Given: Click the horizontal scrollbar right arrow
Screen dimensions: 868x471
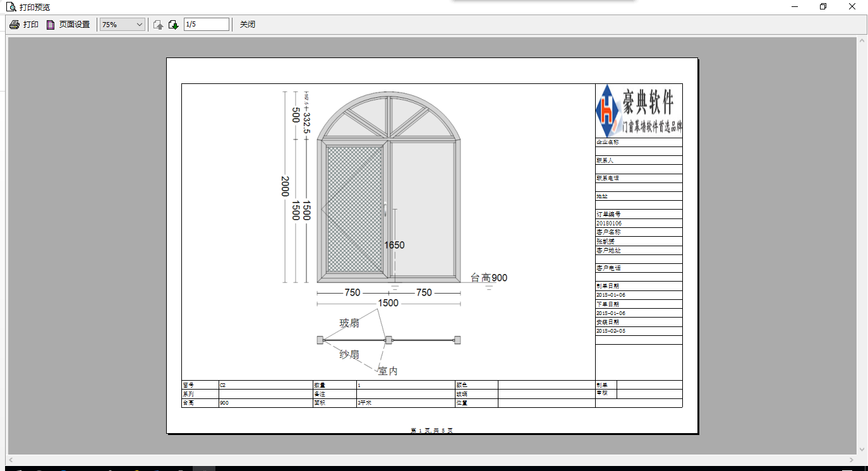Looking at the screenshot, I should 850,460.
